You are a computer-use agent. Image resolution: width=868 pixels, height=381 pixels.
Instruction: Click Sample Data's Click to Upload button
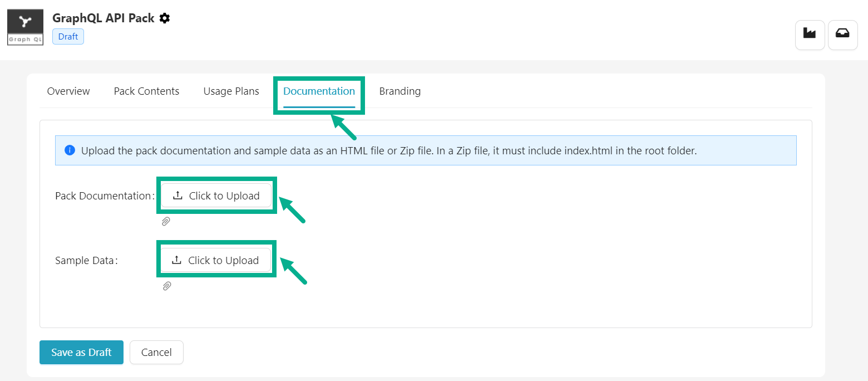pyautogui.click(x=216, y=260)
